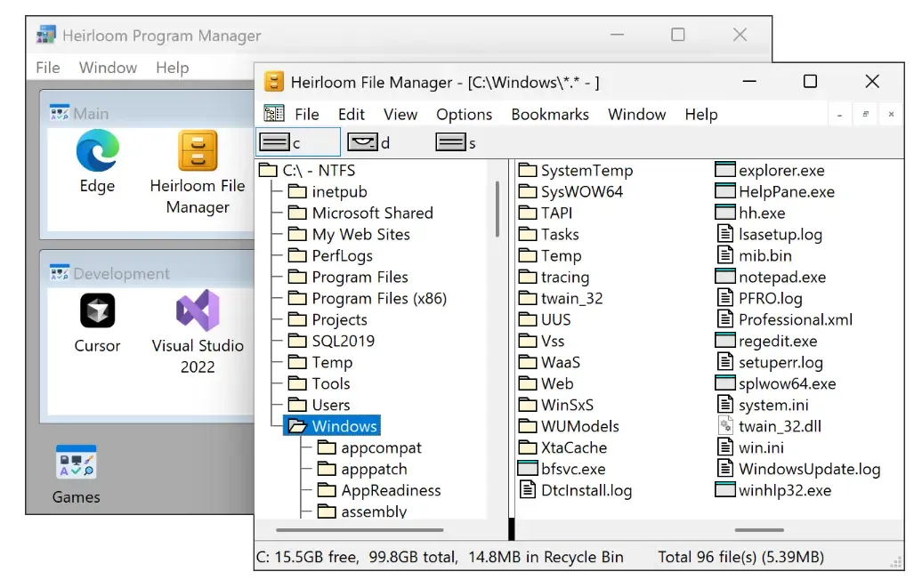Select splwow64.exe program icon
922x588 pixels.
(725, 383)
